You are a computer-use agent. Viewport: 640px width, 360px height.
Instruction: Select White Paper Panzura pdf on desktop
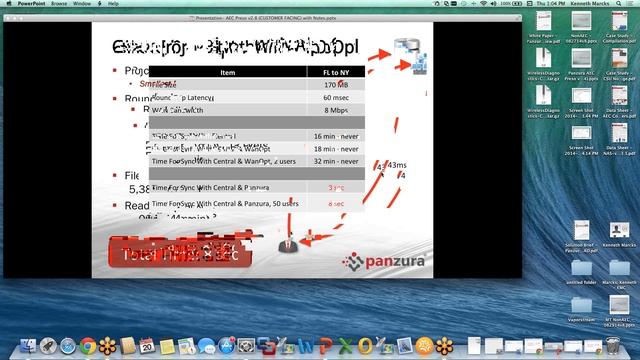[x=543, y=27]
